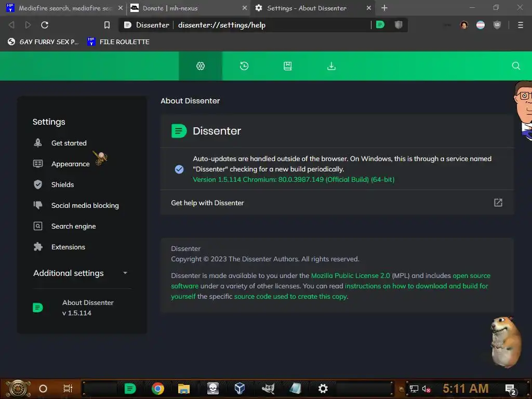Open Extensions settings section
The width and height of the screenshot is (532, 399).
[68, 247]
